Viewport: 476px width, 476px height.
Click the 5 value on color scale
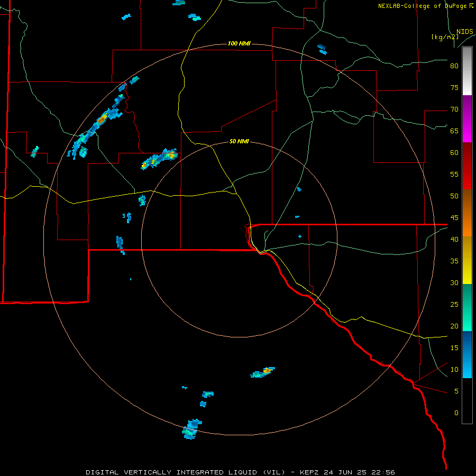tap(456, 391)
